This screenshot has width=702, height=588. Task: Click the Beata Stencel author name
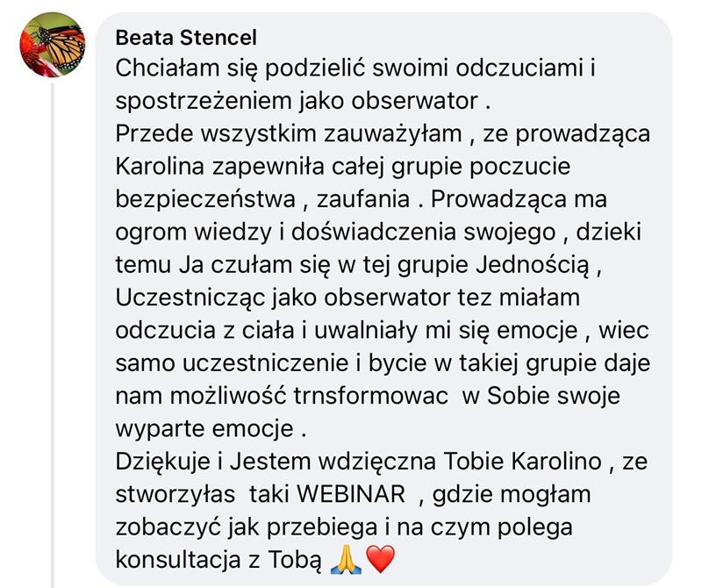[186, 39]
